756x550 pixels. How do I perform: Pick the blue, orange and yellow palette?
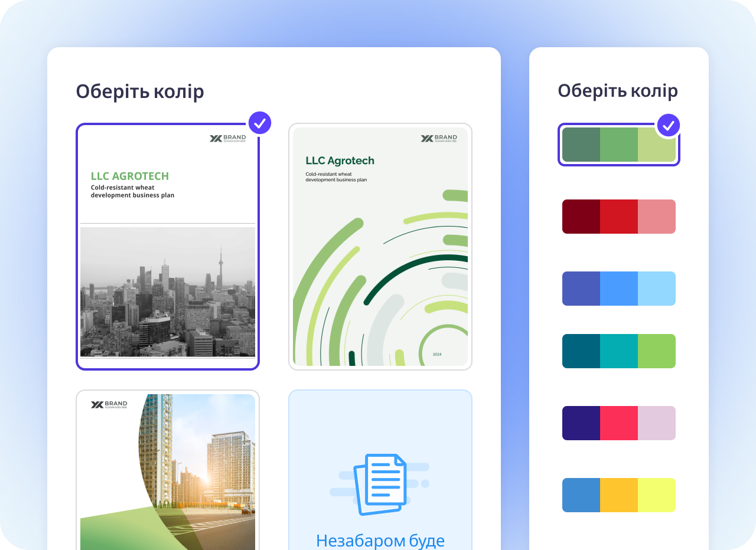(x=618, y=495)
